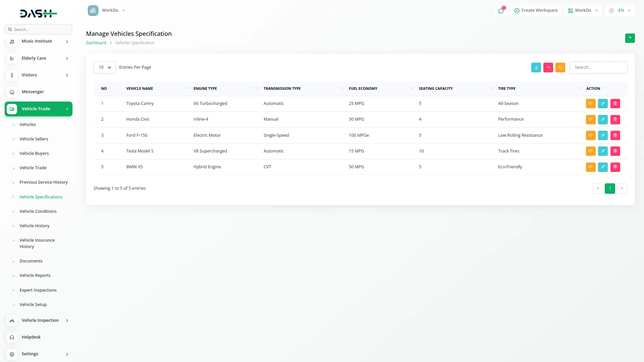This screenshot has height=362, width=644.
Task: Edit the Honda Civic row with pencil icon
Action: point(603,119)
